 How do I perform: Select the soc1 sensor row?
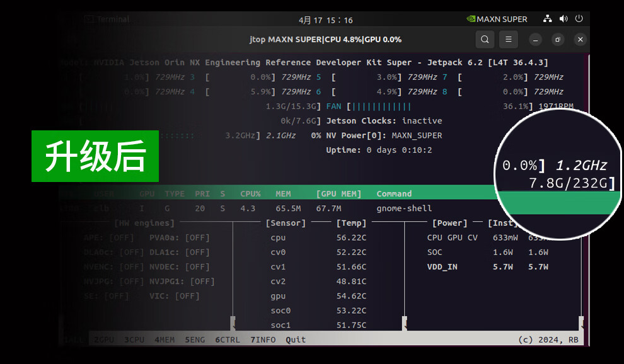coord(318,325)
